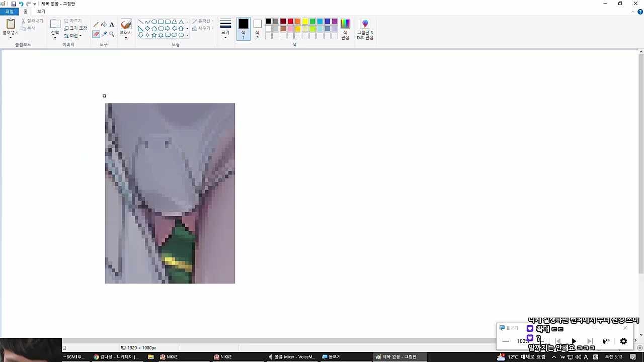Expand the Paste (붙여넣기) dropdown arrow
644x362 pixels.
(11, 38)
